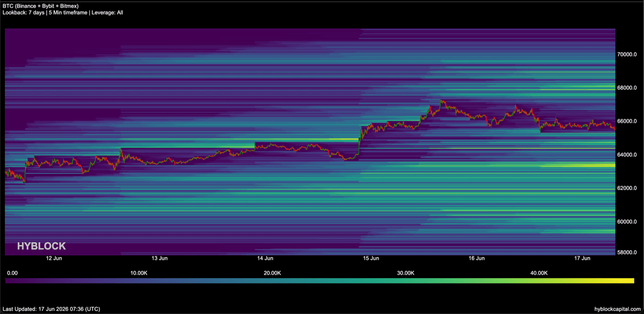
Task: Select the 13 Jun date marker
Action: click(159, 259)
